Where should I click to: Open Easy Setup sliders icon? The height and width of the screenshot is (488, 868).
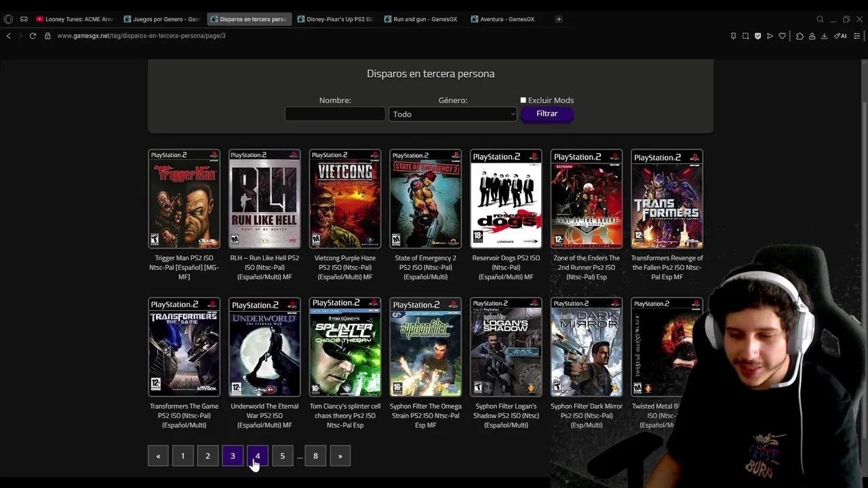pyautogui.click(x=857, y=36)
